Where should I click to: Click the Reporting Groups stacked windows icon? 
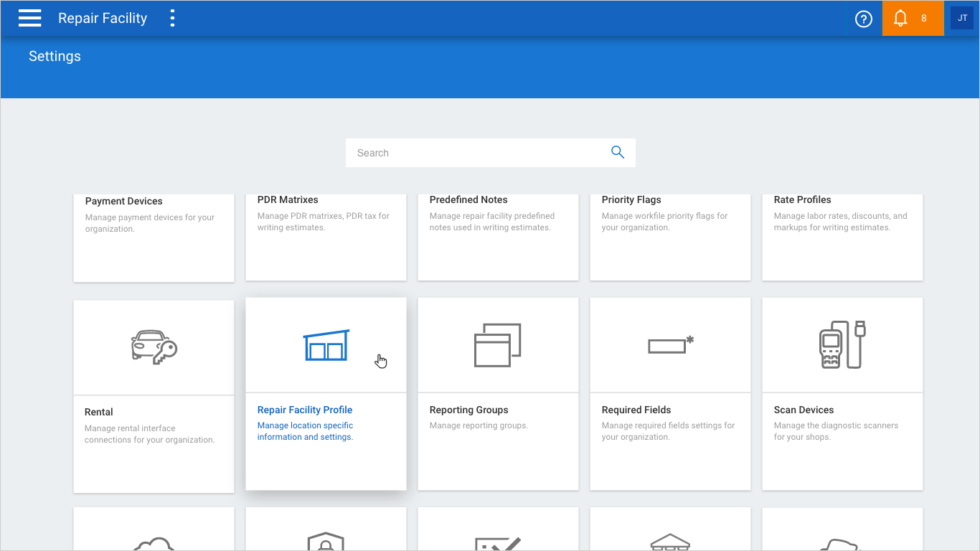point(497,345)
